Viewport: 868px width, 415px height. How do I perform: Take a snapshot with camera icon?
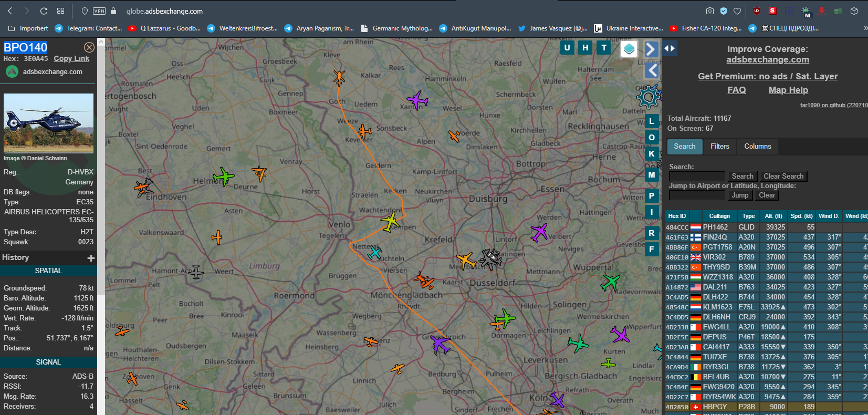(x=710, y=11)
